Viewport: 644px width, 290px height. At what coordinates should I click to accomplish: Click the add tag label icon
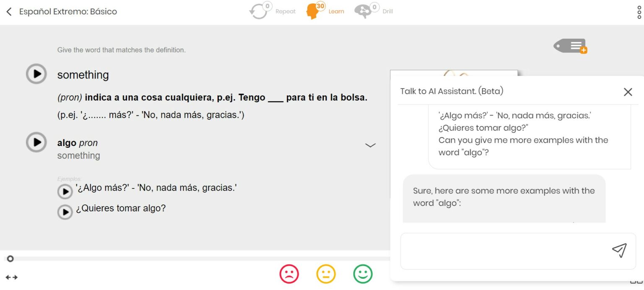pyautogui.click(x=570, y=46)
